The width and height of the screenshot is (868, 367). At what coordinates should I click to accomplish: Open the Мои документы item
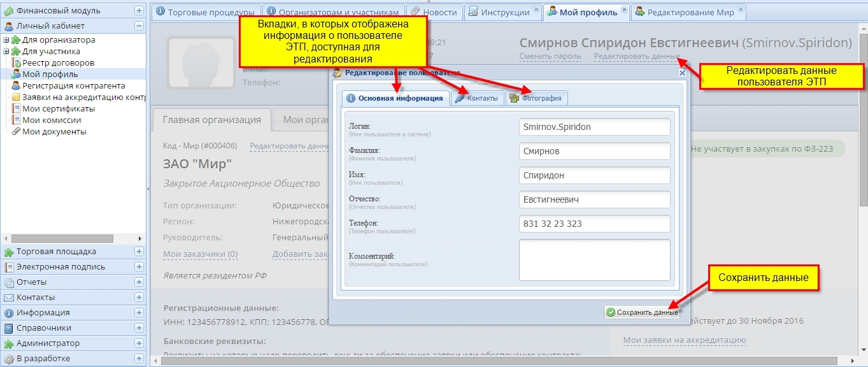pos(54,132)
